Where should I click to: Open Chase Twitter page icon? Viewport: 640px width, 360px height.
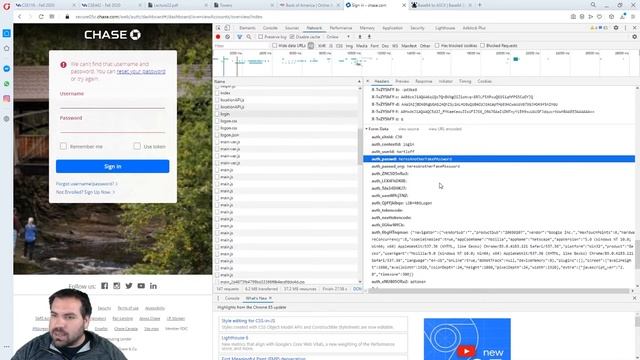pos(129,286)
